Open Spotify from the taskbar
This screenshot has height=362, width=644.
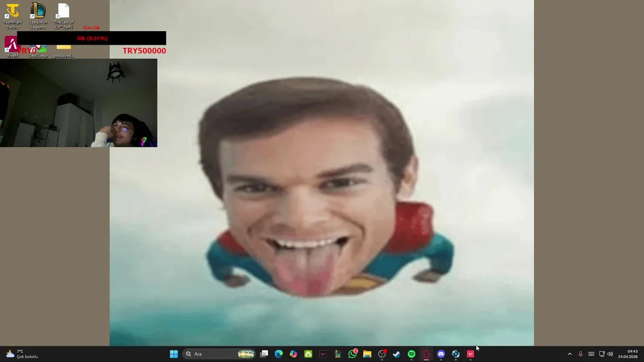(x=412, y=354)
